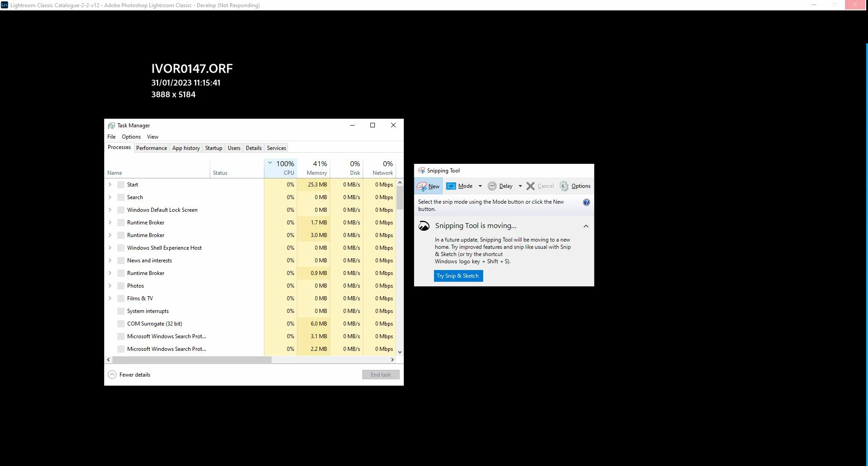Click the Fewer details label
This screenshot has height=466, width=868.
(135, 375)
